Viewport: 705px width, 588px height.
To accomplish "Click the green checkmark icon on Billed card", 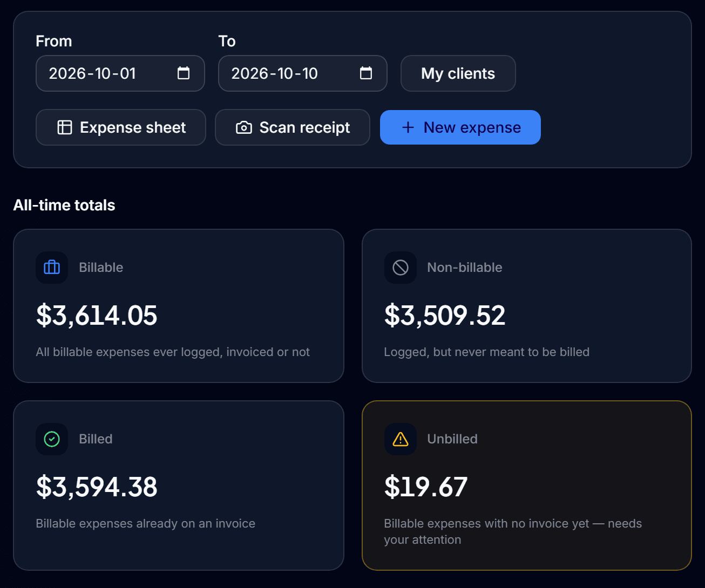I will 52,439.
